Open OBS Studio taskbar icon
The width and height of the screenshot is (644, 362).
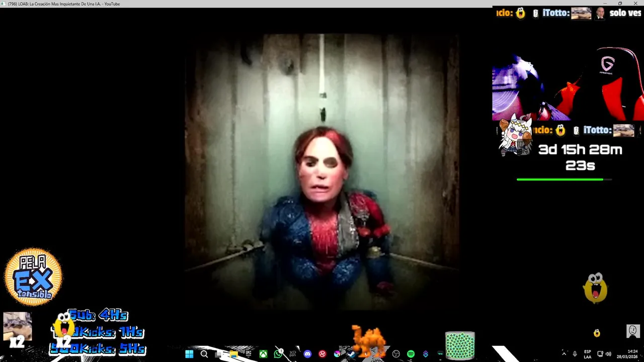point(396,354)
